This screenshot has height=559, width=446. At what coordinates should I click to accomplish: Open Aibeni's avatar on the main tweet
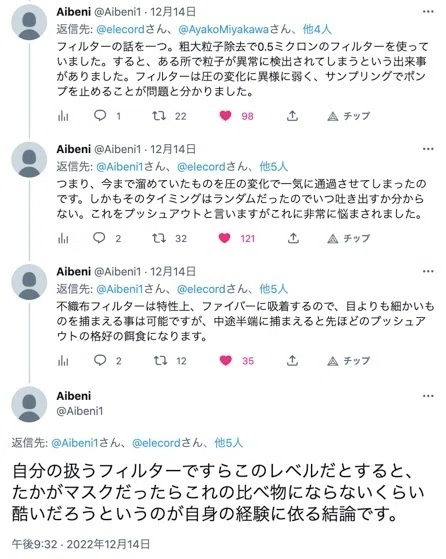[x=29, y=404]
